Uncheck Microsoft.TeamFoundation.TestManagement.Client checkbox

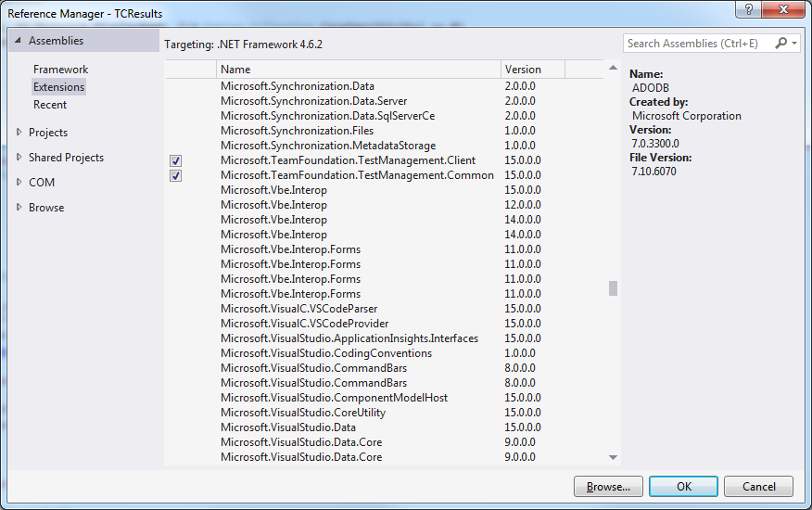pyautogui.click(x=175, y=160)
